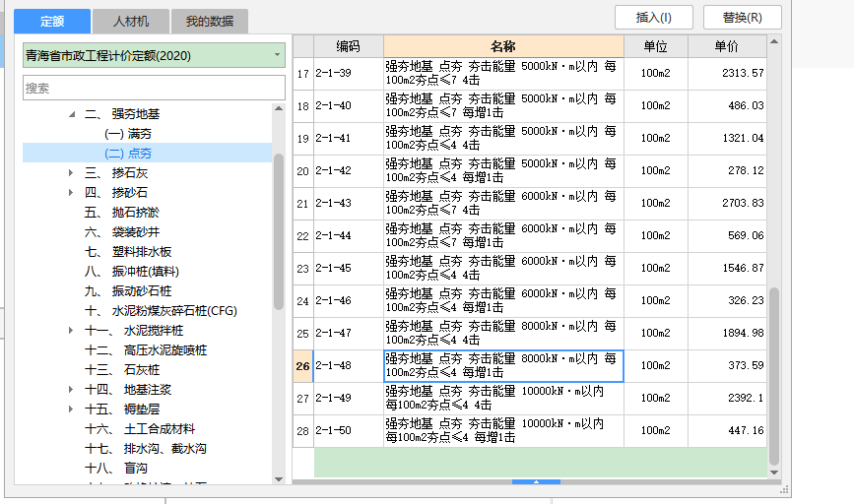
Task: Click price cell 373.59
Action: [728, 366]
